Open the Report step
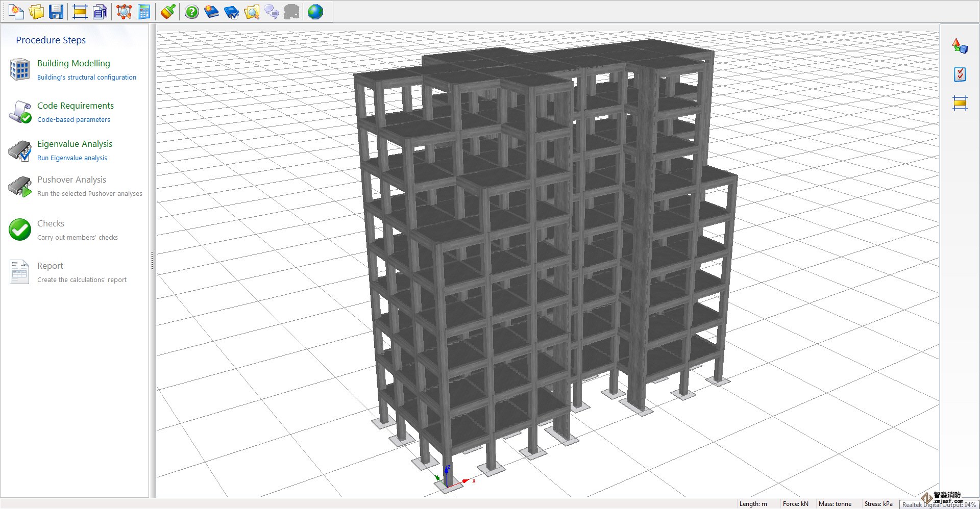Viewport: 980px width, 509px height. coord(50,266)
